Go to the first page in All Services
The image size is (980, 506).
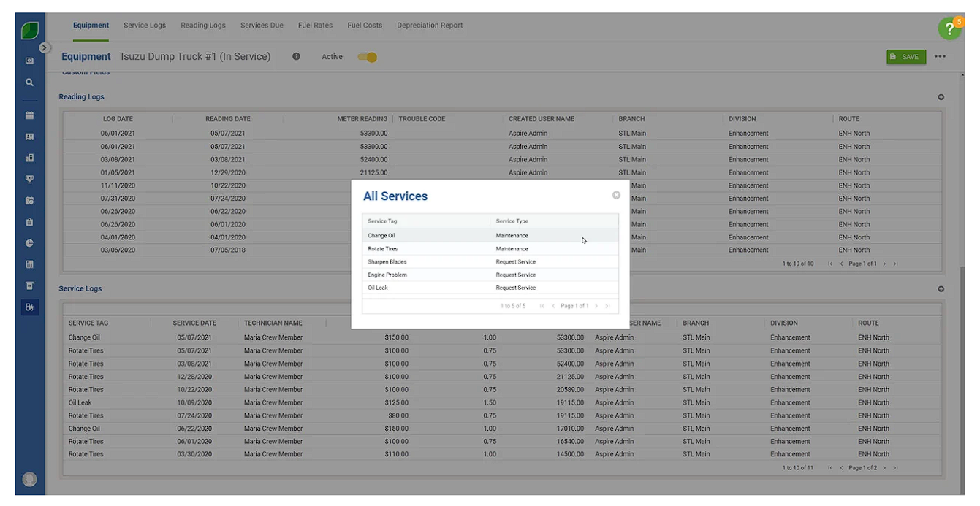(542, 306)
